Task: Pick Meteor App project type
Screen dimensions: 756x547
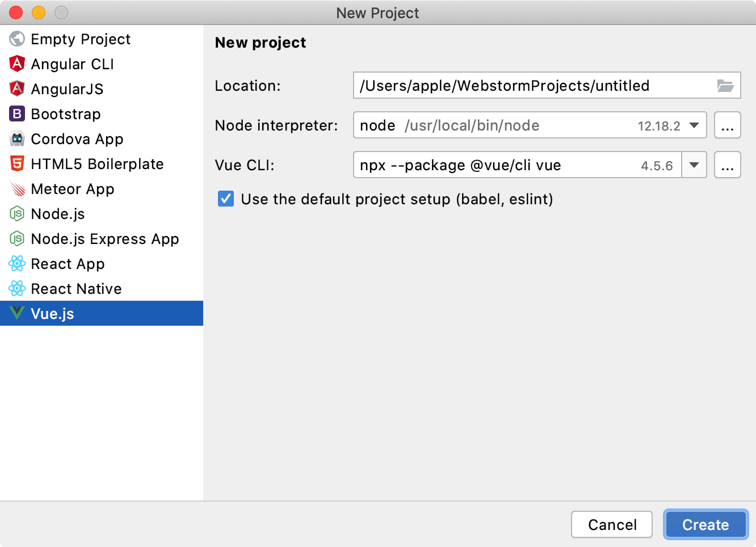Action: coord(102,188)
